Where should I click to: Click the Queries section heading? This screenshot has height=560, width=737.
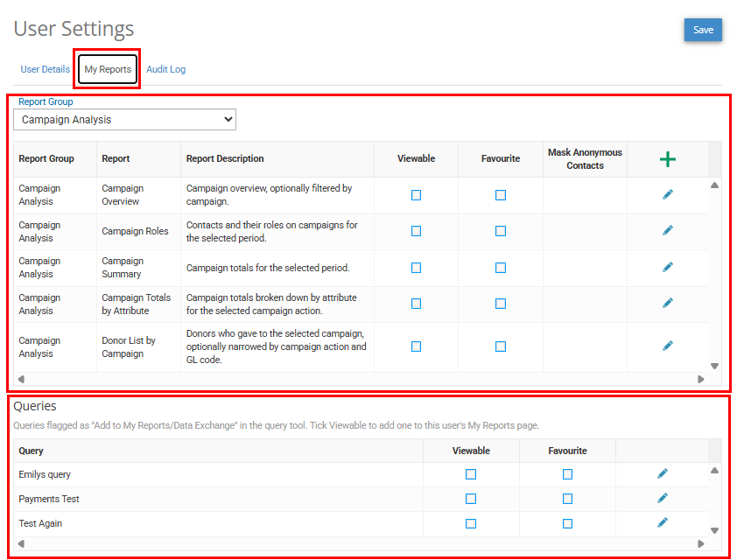35,406
